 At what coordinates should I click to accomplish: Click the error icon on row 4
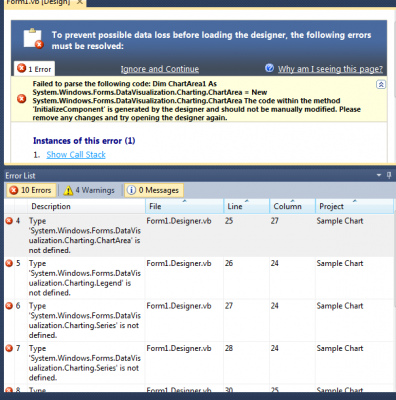pyautogui.click(x=9, y=221)
